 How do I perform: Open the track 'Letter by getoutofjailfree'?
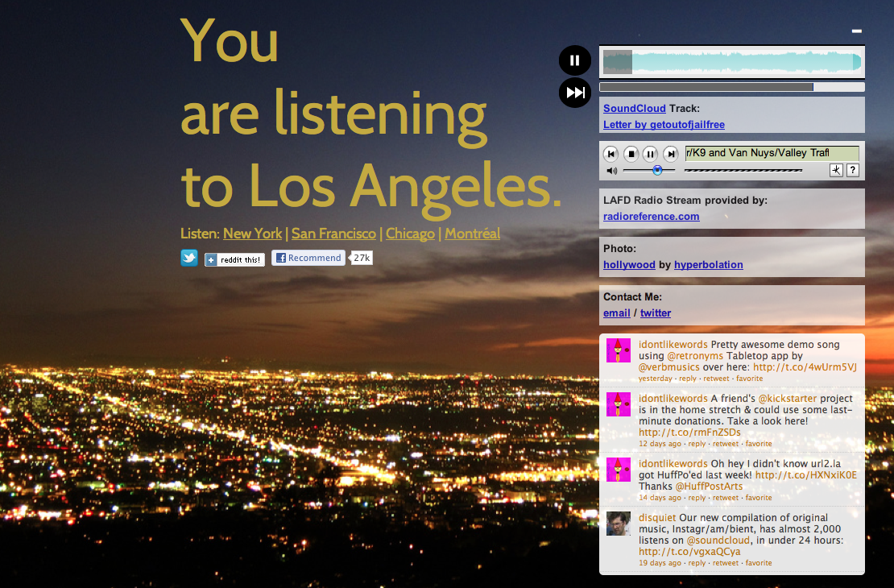pyautogui.click(x=664, y=124)
